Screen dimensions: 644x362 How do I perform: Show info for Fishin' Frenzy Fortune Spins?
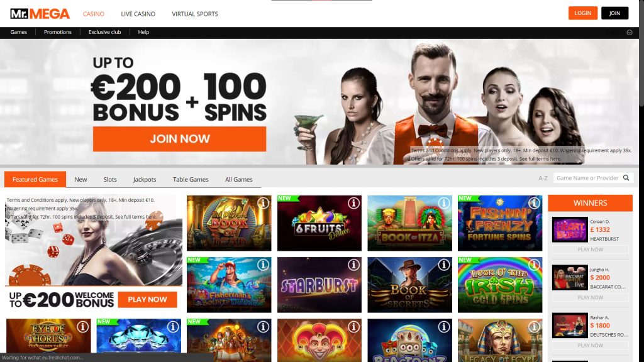coord(535,203)
